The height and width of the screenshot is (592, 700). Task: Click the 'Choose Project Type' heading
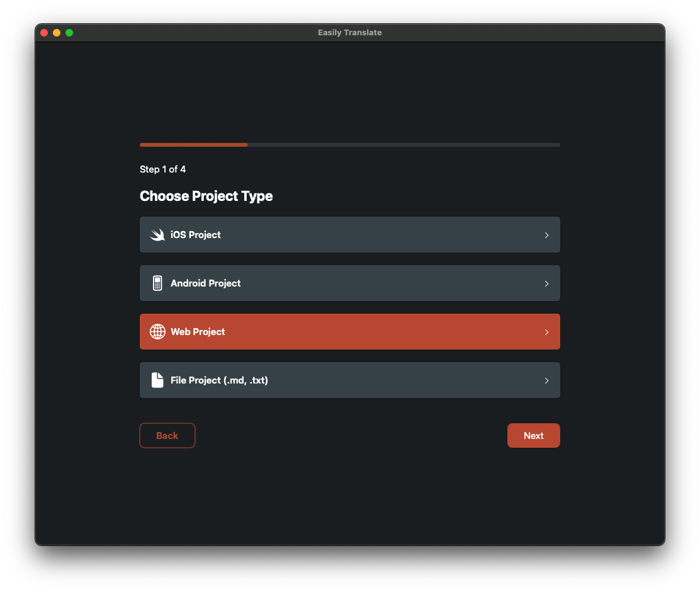tap(206, 196)
